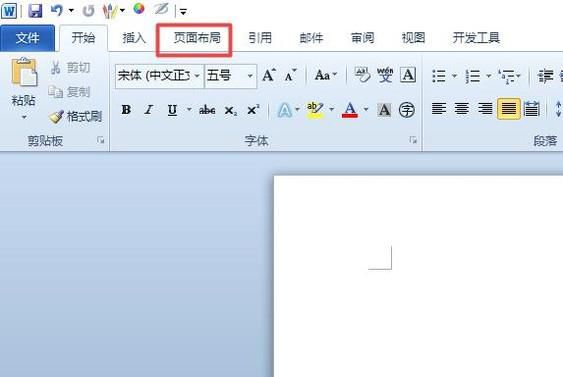Switch to the 审阅 tab
The image size is (563, 377).
[x=362, y=38]
